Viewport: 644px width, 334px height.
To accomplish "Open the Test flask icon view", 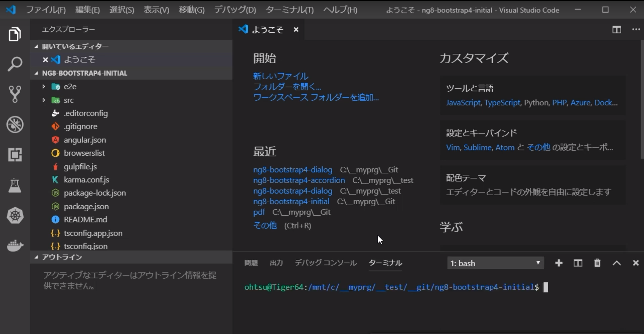I will [x=15, y=185].
